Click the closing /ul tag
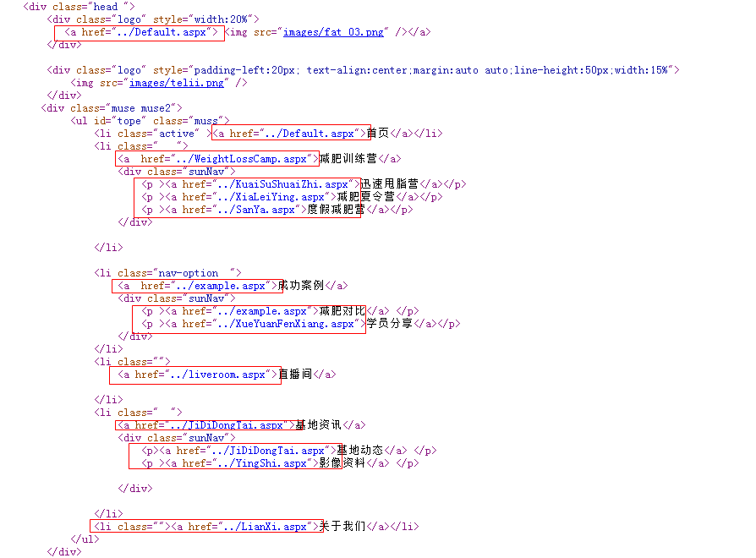Screen dimensions: 756x558 tap(85, 539)
